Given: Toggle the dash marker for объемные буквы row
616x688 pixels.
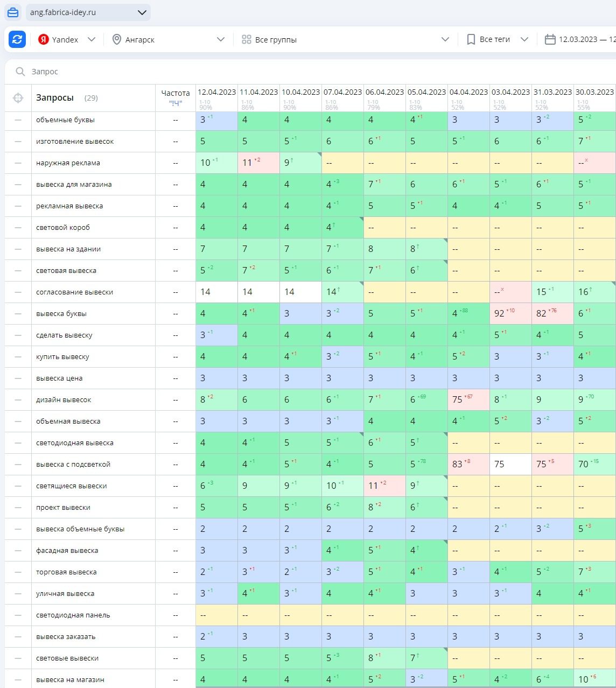Looking at the screenshot, I should click(18, 120).
